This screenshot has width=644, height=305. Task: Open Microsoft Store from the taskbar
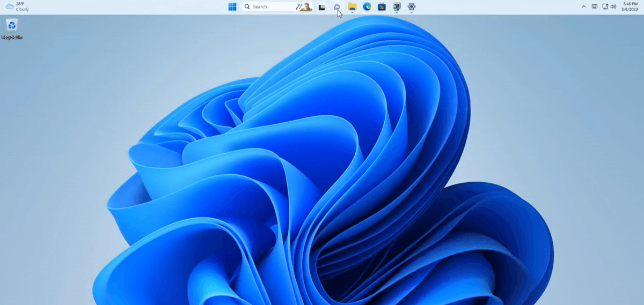[382, 7]
